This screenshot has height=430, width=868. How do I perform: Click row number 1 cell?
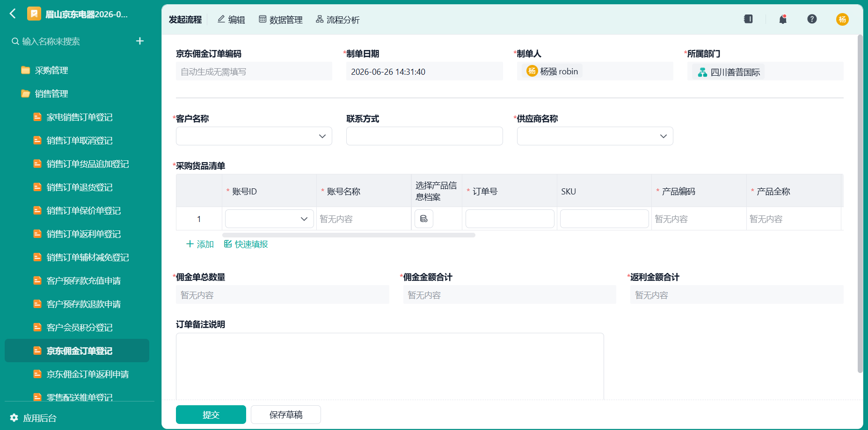199,219
